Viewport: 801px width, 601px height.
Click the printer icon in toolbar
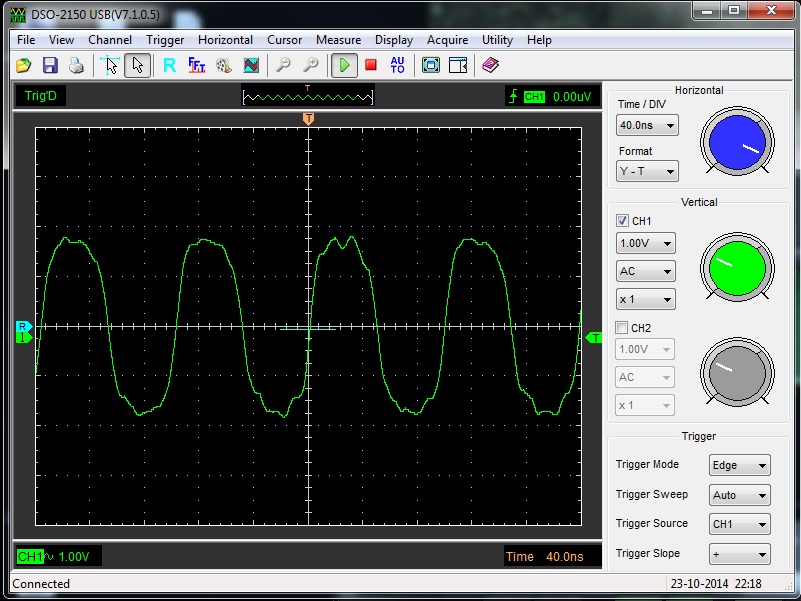(76, 65)
